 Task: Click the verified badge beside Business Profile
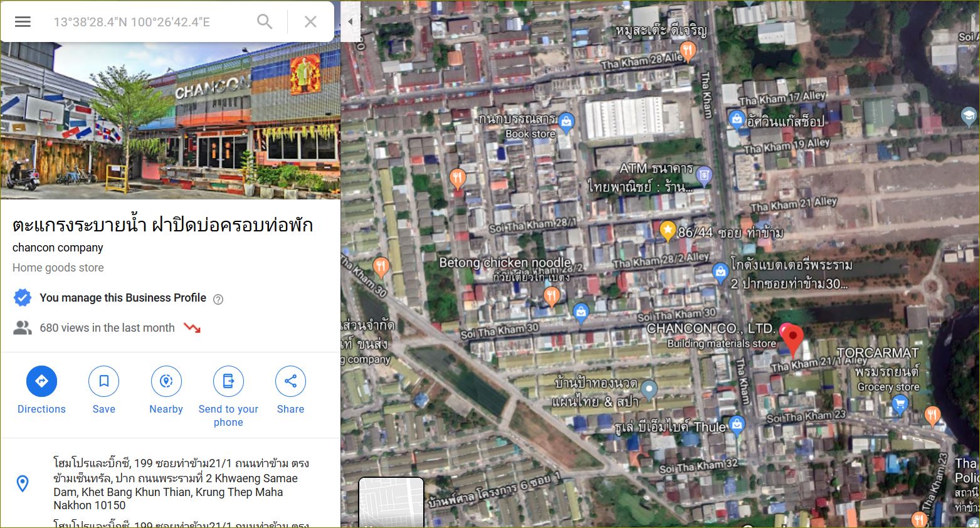point(23,298)
